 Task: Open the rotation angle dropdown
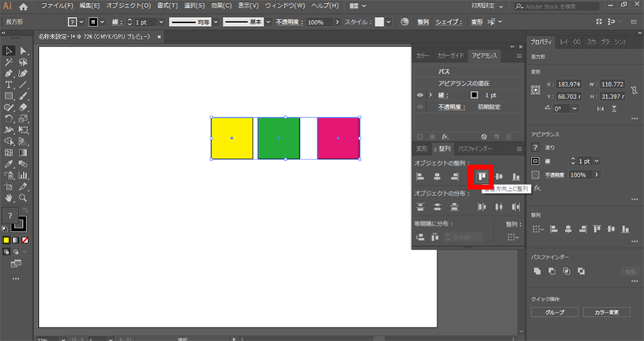click(x=575, y=108)
